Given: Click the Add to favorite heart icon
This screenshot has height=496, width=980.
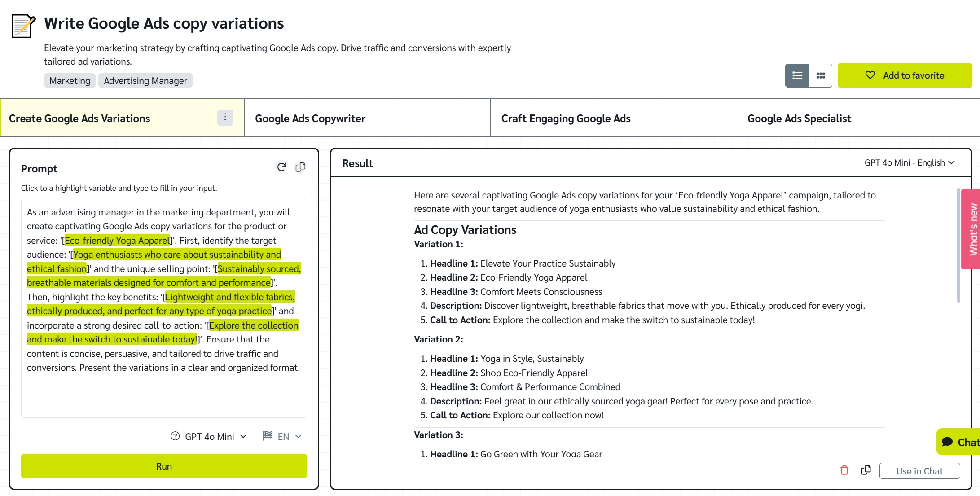Looking at the screenshot, I should tap(871, 75).
